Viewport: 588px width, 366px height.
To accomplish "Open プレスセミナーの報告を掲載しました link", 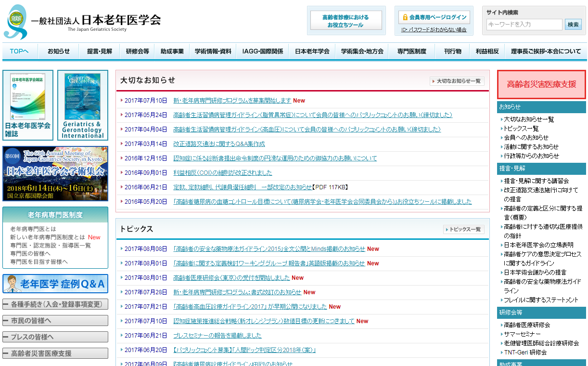I will point(217,336).
